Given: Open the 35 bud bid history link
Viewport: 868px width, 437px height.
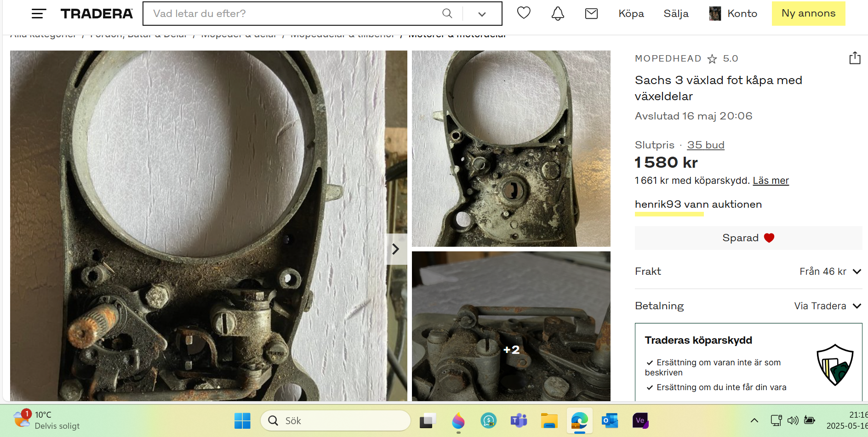Looking at the screenshot, I should (x=705, y=145).
